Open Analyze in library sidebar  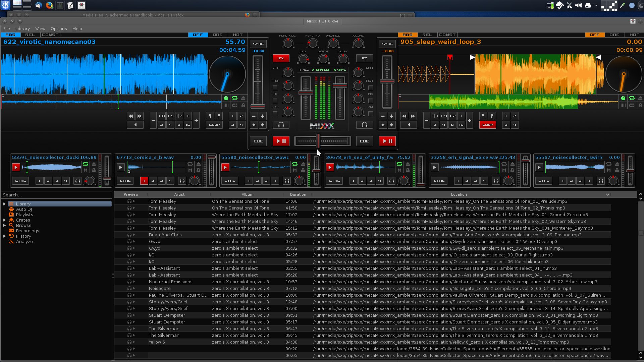point(24,242)
